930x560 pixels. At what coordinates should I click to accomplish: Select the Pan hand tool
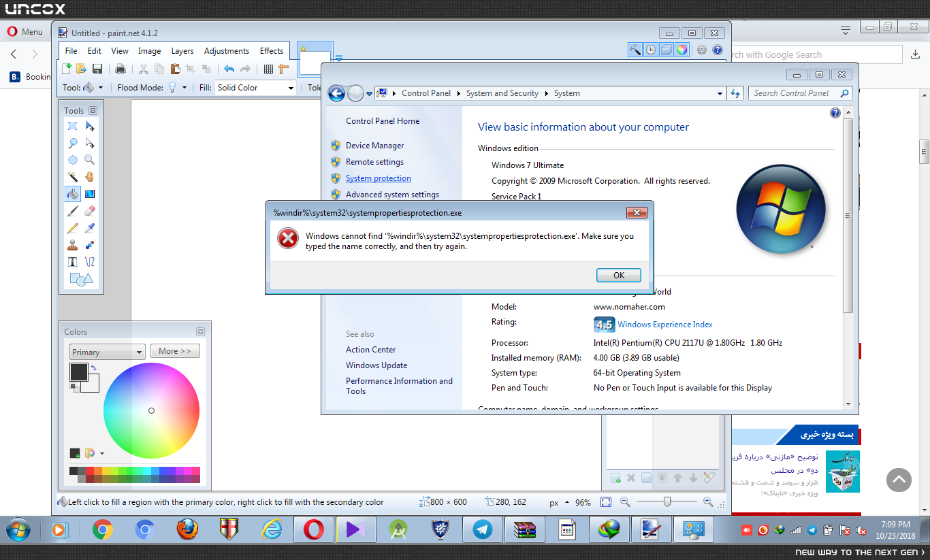point(90,177)
